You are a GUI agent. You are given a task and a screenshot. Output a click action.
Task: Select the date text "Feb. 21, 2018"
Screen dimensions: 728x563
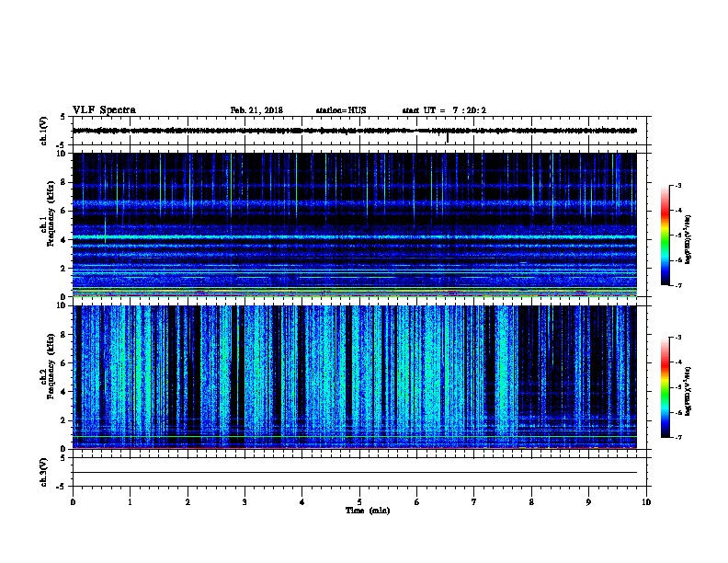point(256,110)
